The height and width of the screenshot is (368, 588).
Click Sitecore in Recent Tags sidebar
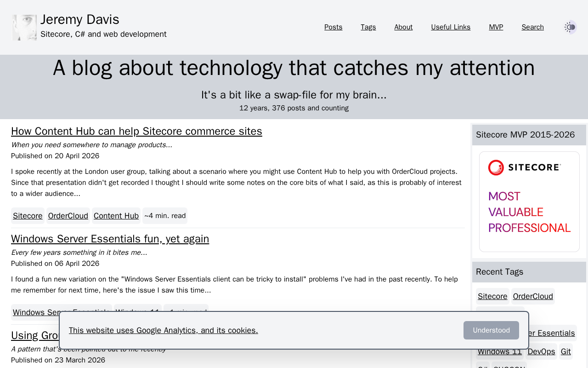point(492,296)
